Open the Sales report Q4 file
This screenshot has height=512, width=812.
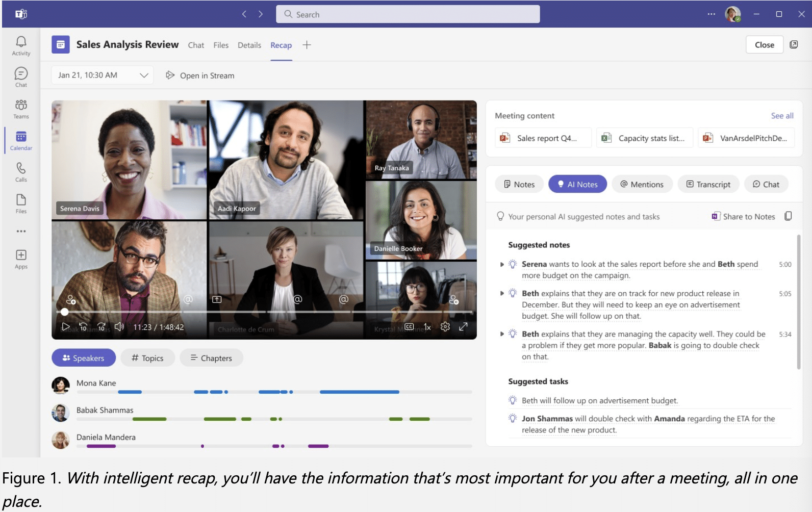[543, 138]
